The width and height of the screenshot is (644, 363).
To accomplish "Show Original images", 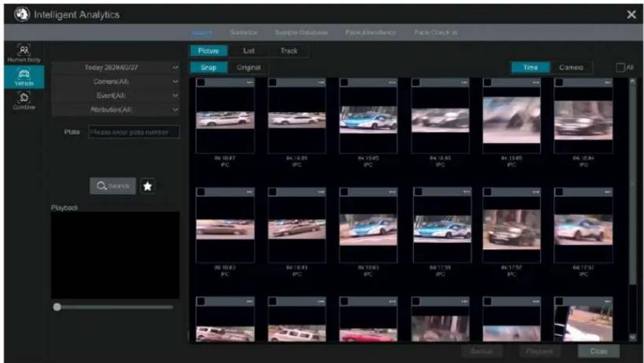I will 248,68.
